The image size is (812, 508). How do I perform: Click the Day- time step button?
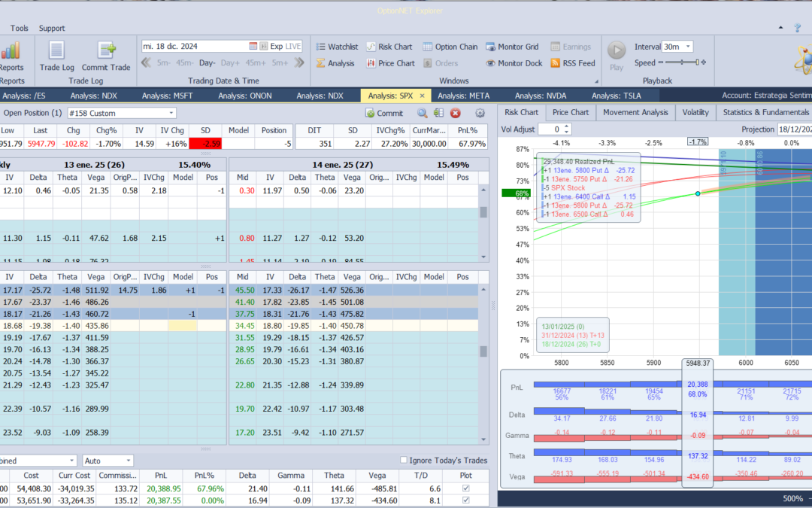click(x=208, y=62)
